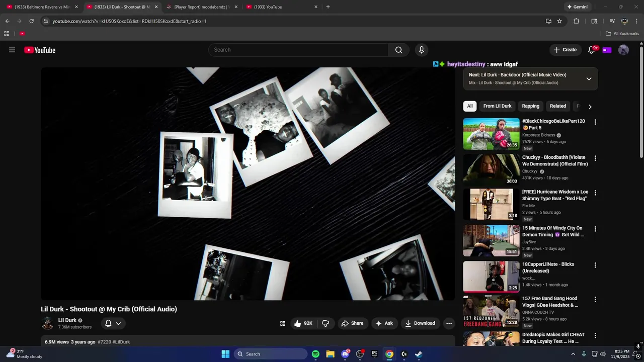Open the YouTube account avatar menu
The image size is (644, 362).
point(623,50)
